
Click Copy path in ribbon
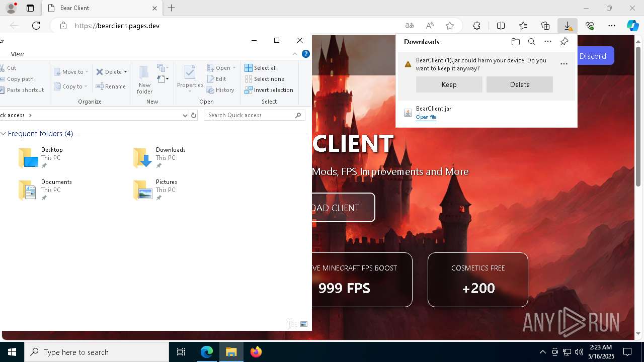coord(17,79)
